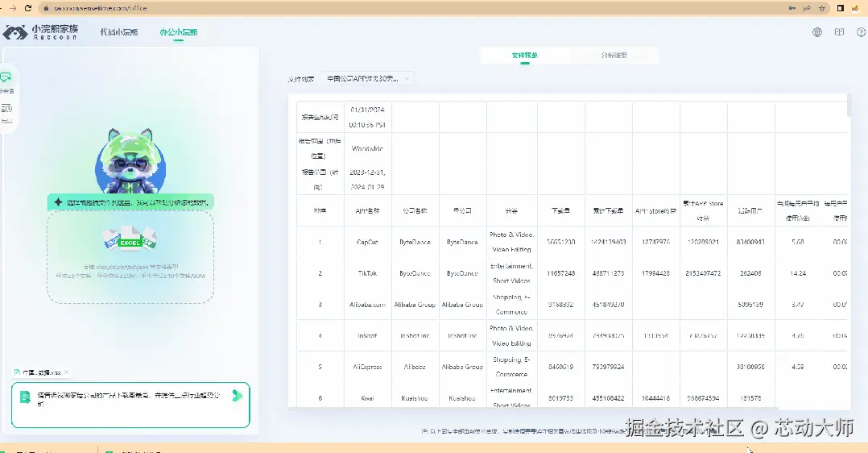Start a new conversation from the sidebar icon
Image resolution: width=868 pixels, height=453 pixels.
click(x=6, y=77)
